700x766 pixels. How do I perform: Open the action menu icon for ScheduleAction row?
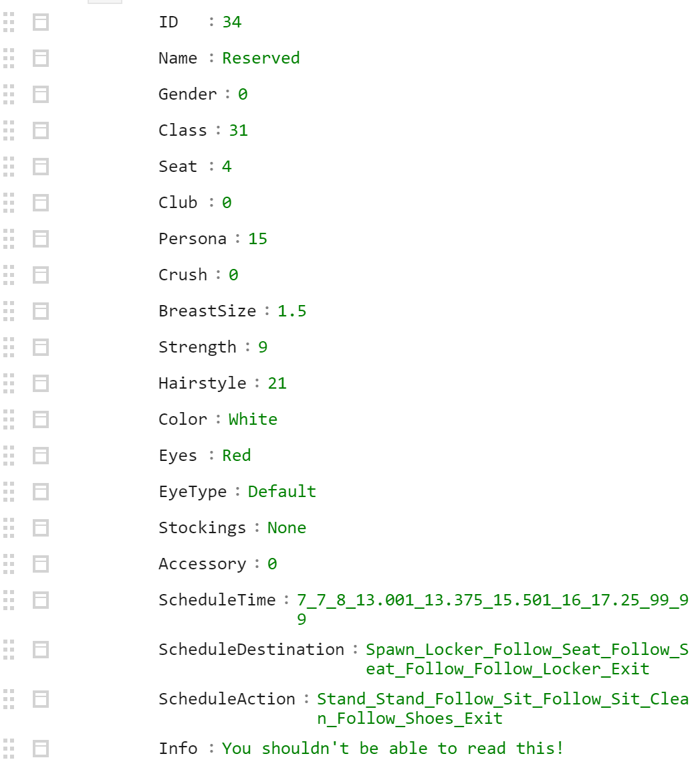41,699
